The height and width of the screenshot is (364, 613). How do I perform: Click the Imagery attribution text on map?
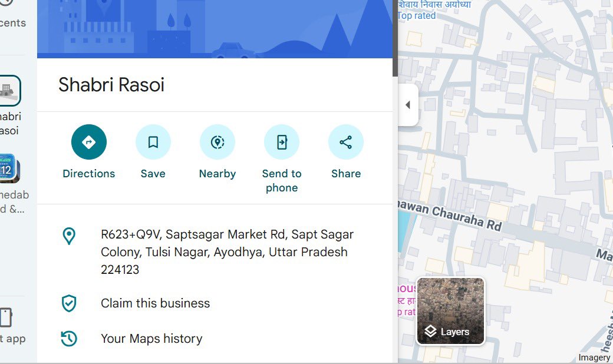pos(594,358)
